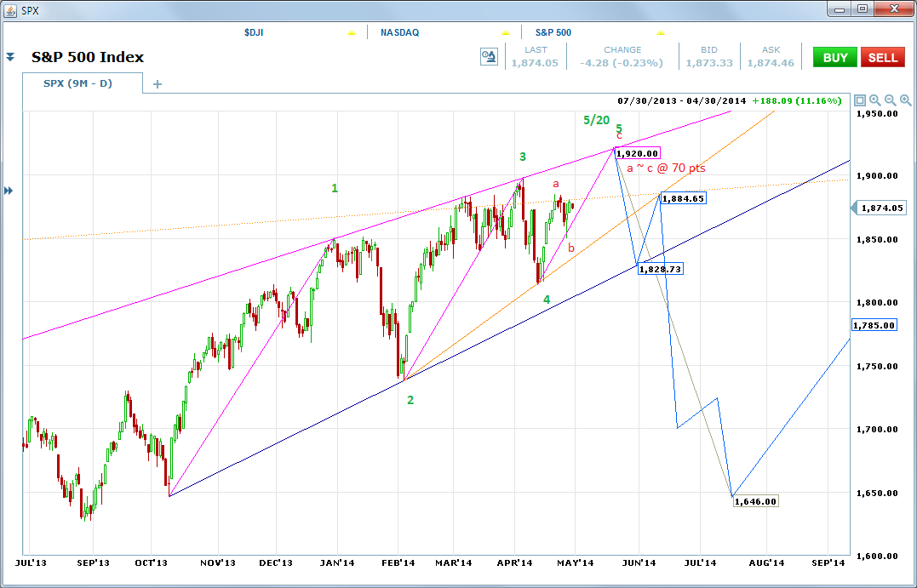Select the SPX (9M - D) tab
This screenshot has height=588, width=917.
point(82,83)
